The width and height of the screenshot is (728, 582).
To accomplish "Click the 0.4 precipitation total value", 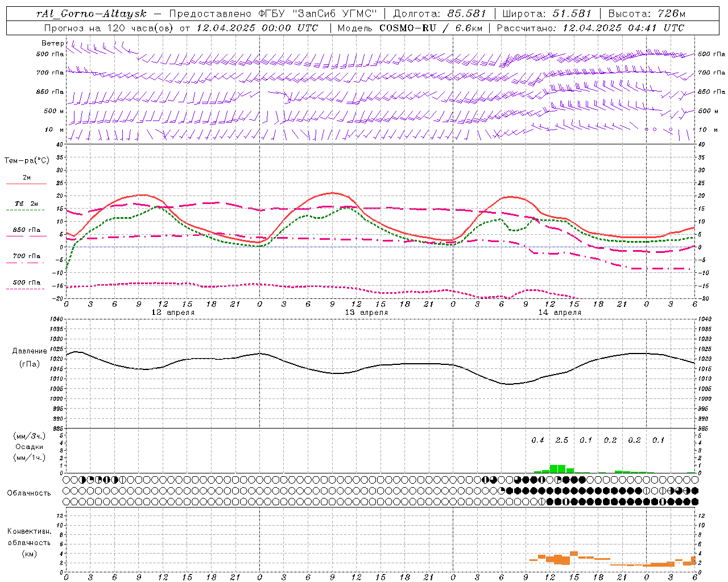I will 537,440.
